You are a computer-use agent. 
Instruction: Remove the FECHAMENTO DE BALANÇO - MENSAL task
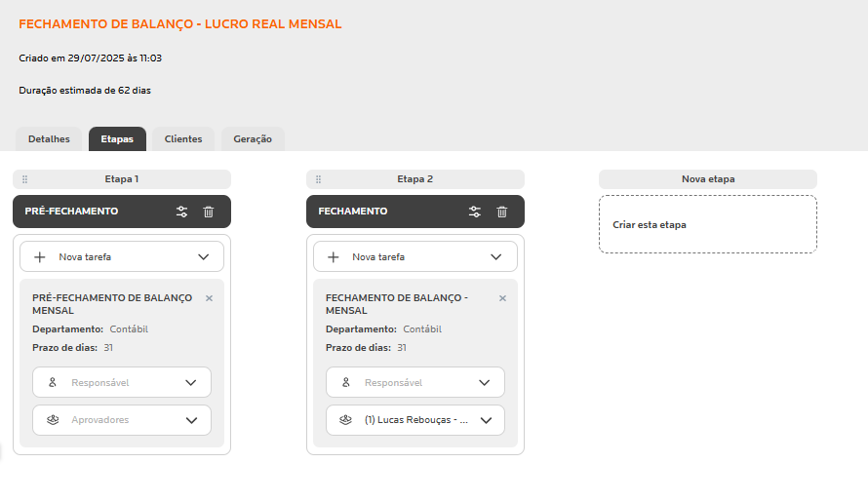point(502,298)
